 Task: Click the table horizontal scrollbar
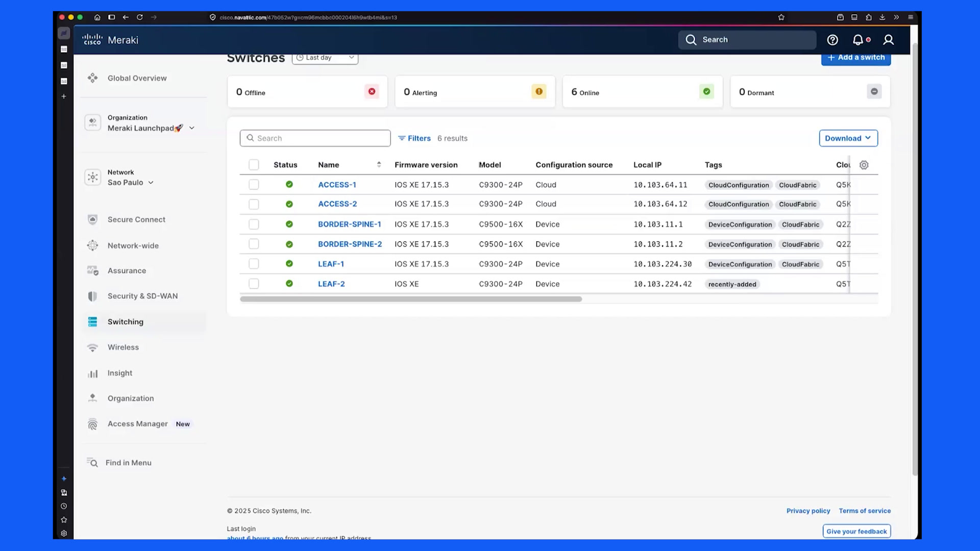pos(411,299)
